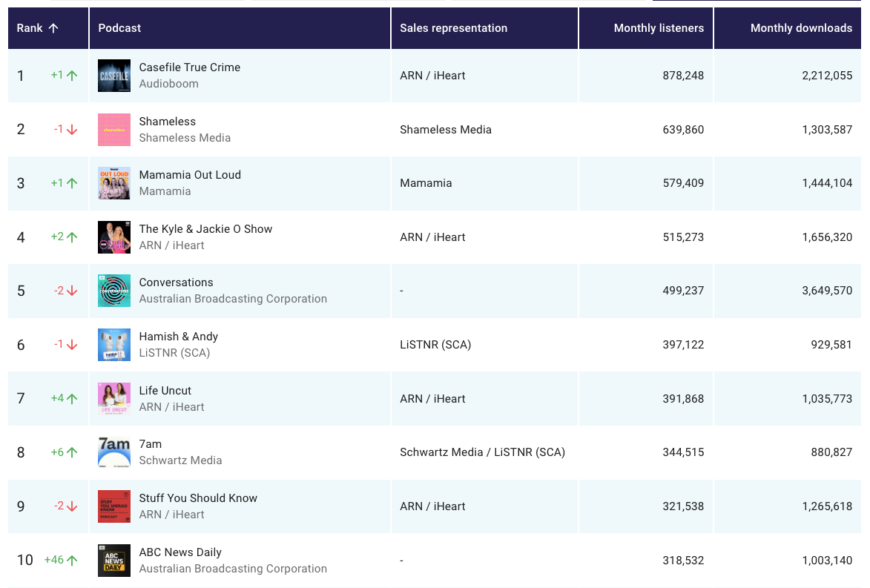Select the 1,265,618 monthly downloads value
Viewport: 870px width, 588px height.
click(x=827, y=506)
